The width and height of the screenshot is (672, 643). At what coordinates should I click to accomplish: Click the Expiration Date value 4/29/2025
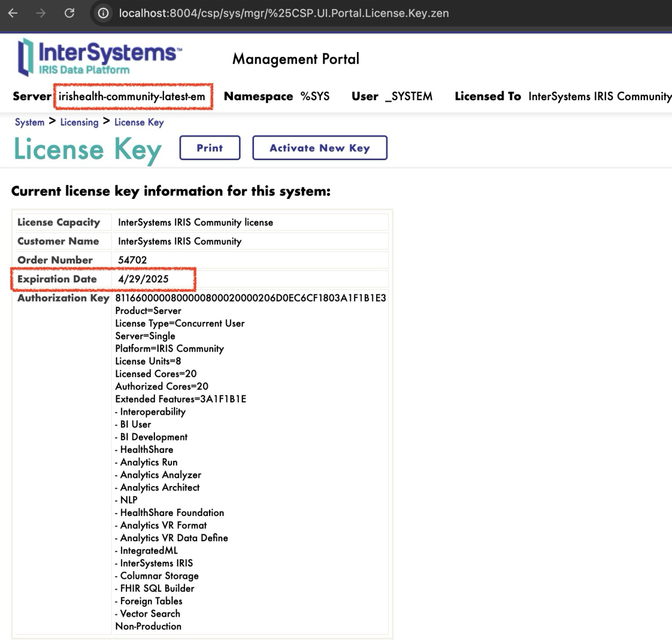[x=143, y=279]
